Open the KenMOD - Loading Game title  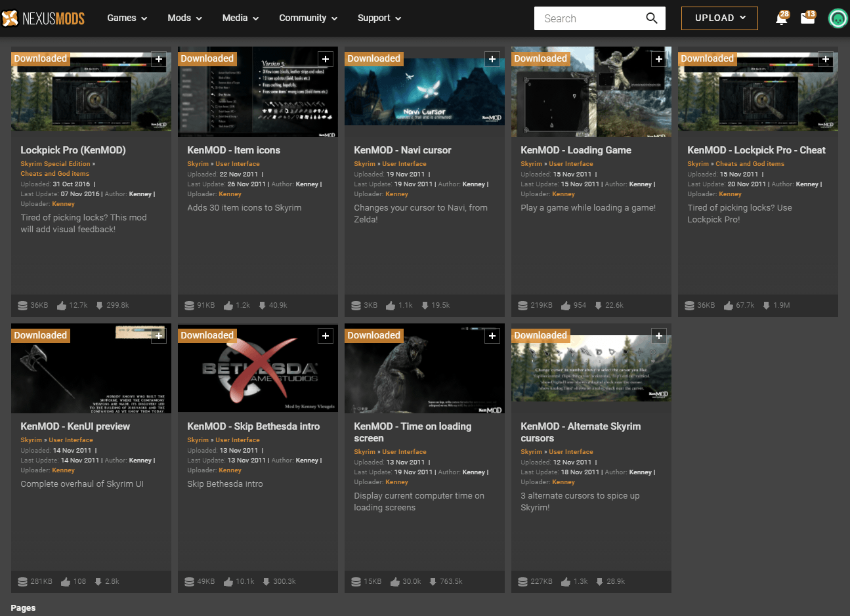coord(576,150)
